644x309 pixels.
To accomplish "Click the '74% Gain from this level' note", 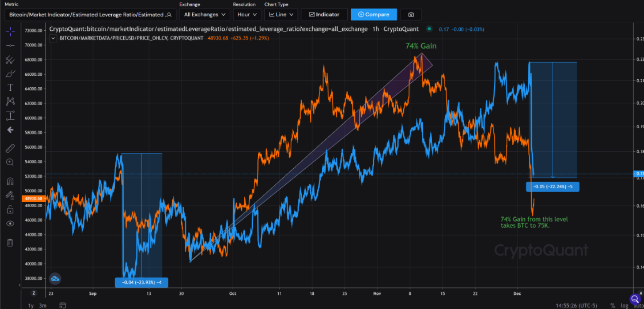I will 534,222.
